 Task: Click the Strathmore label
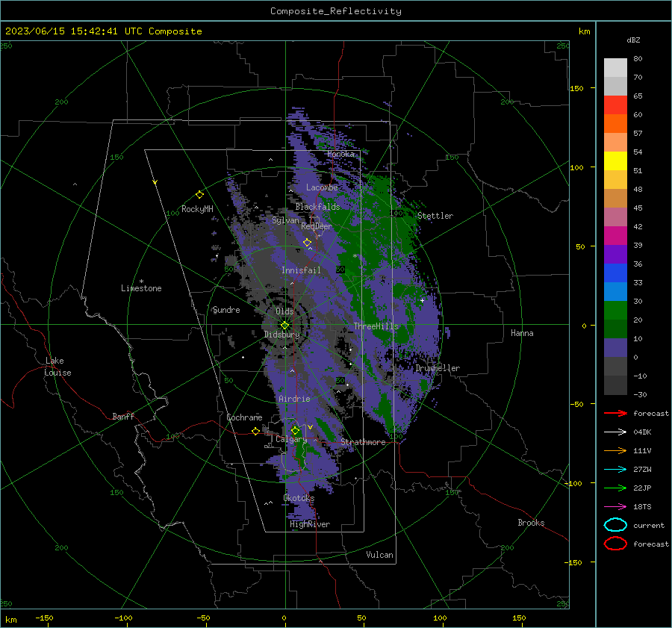(363, 442)
